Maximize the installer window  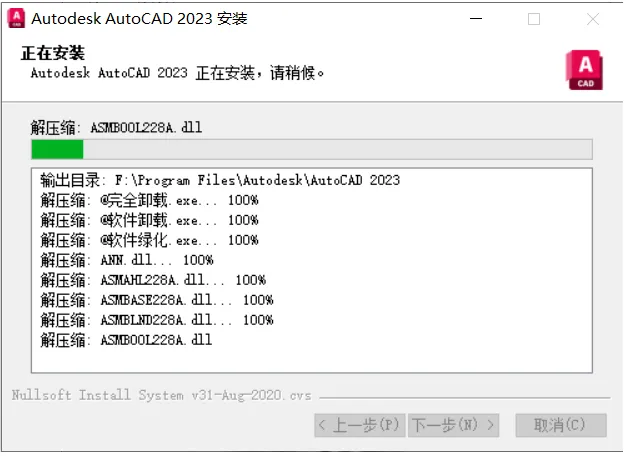pos(534,19)
